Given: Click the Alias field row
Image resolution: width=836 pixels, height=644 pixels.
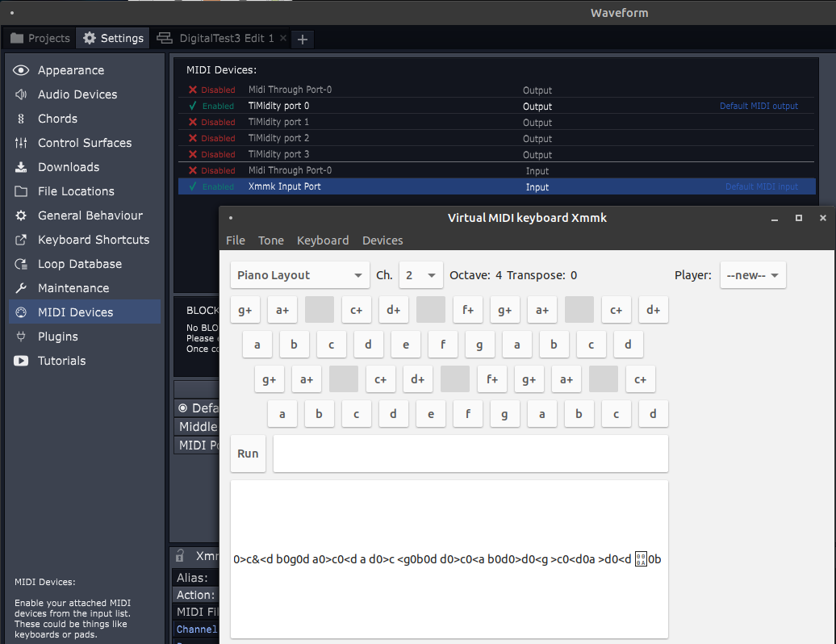Looking at the screenshot, I should [196, 578].
